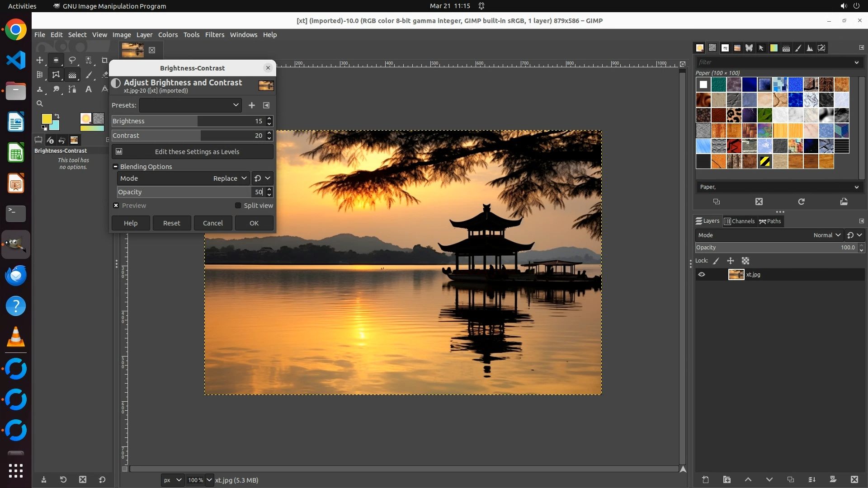Click the Smudge tool icon

click(56, 89)
